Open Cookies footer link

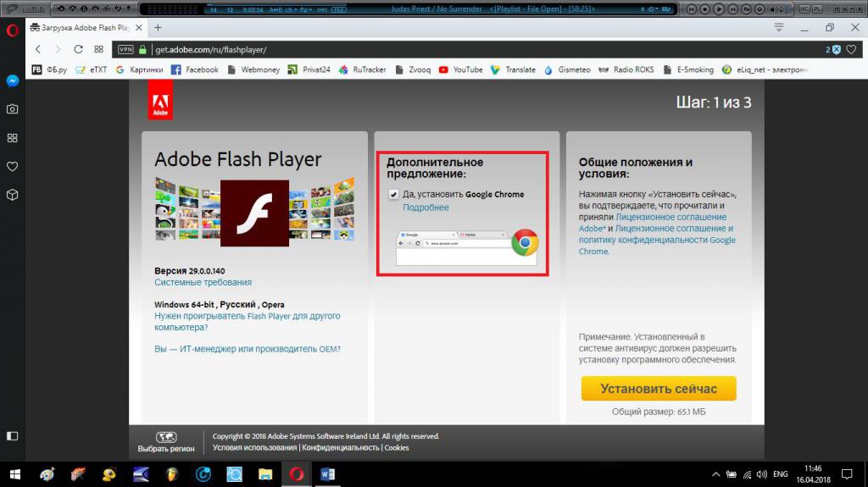[397, 448]
